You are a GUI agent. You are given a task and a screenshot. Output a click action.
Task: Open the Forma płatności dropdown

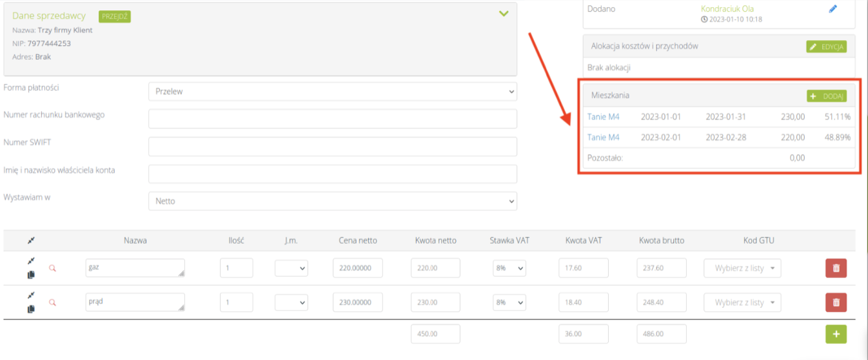[x=332, y=92]
